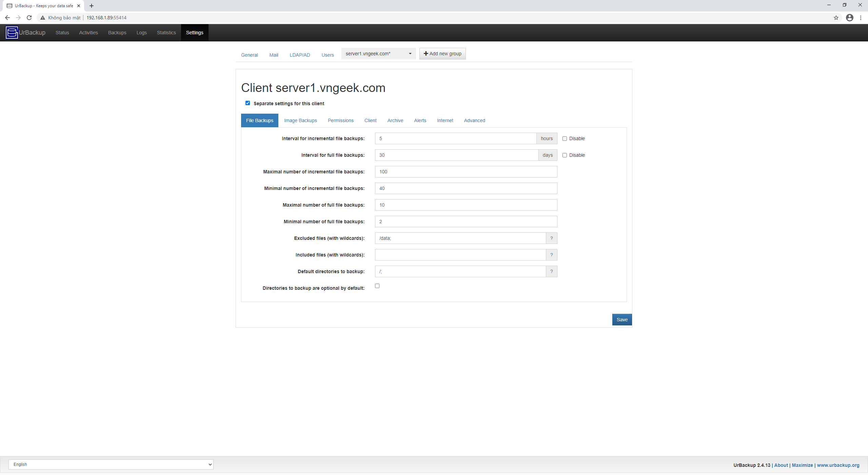
Task: Open the Chrome three-dot menu
Action: tap(861, 18)
